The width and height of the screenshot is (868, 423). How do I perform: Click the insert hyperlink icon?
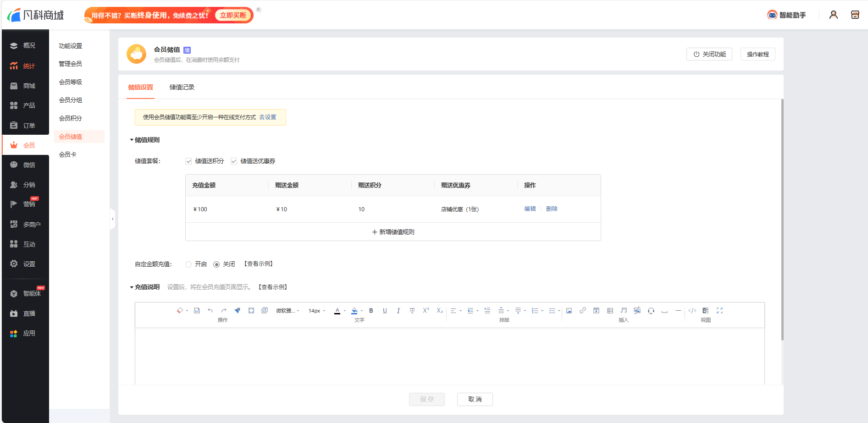click(582, 311)
